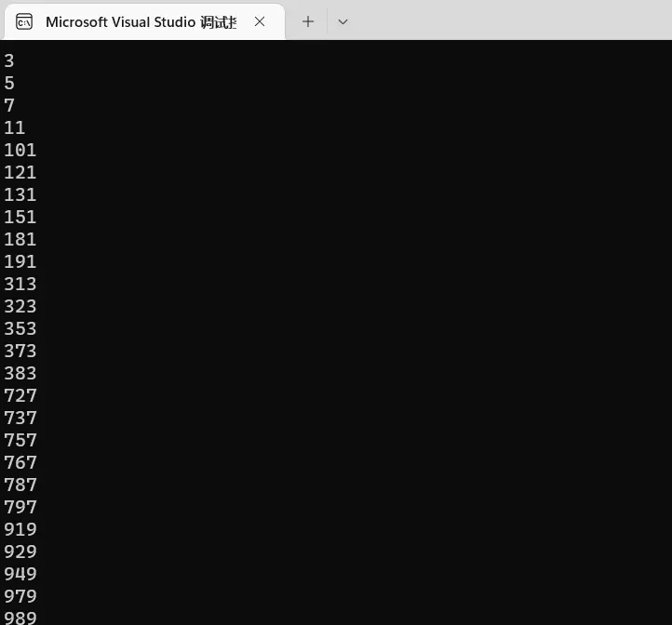Click the output number 919
The height and width of the screenshot is (625, 672).
tap(20, 529)
